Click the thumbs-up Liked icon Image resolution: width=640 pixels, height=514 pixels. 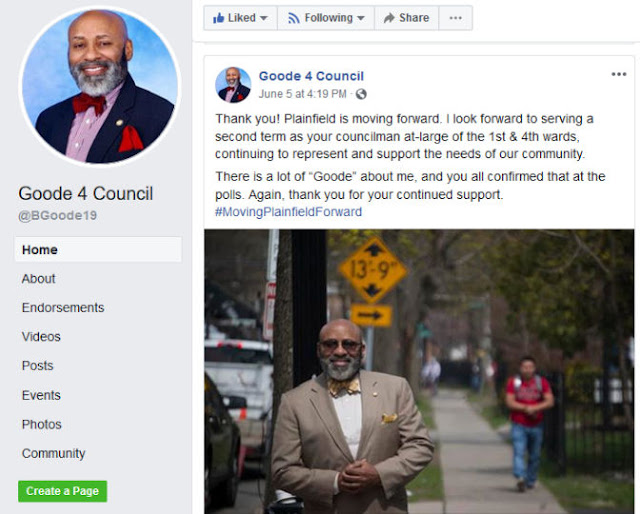coord(219,18)
